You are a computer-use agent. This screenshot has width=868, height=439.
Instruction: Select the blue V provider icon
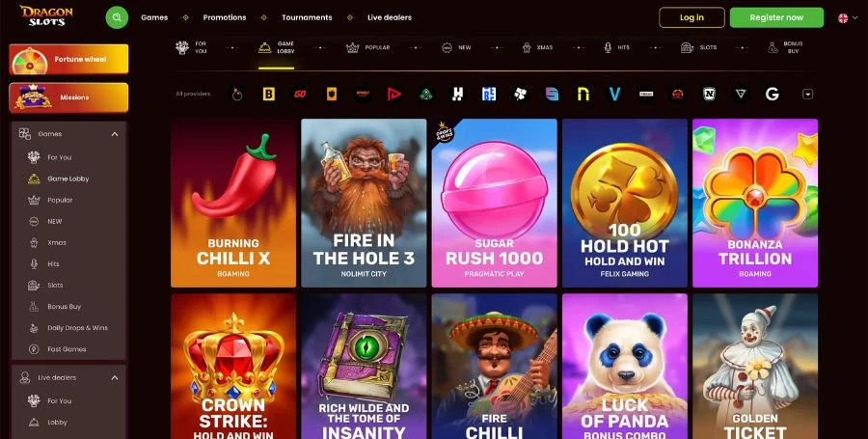coord(614,95)
